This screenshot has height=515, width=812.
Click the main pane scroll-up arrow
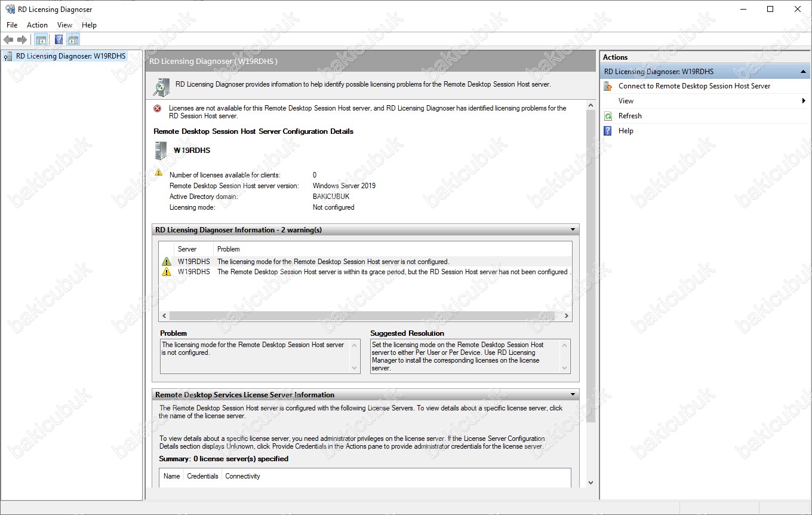[591, 105]
